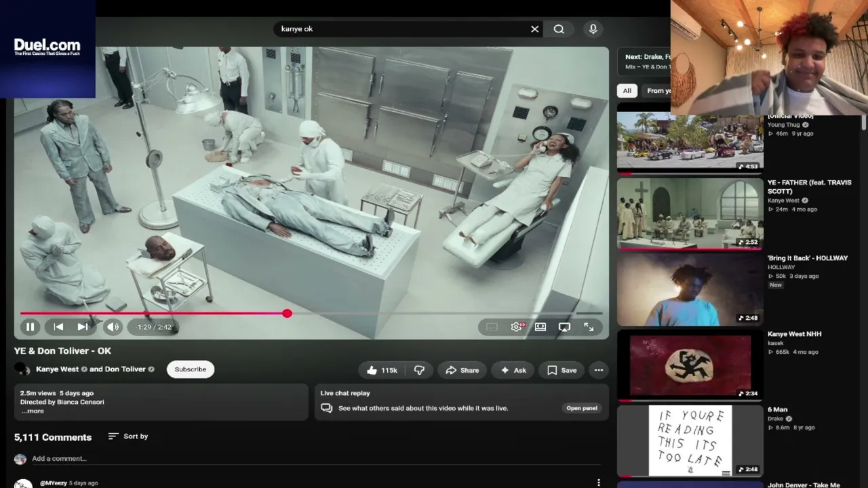The width and height of the screenshot is (868, 488).
Task: Start voice search with the microphone icon
Action: pyautogui.click(x=593, y=29)
